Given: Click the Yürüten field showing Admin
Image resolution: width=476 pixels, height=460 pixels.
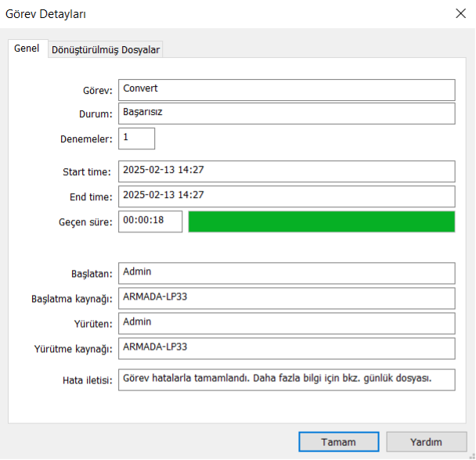Looking at the screenshot, I should tap(287, 323).
